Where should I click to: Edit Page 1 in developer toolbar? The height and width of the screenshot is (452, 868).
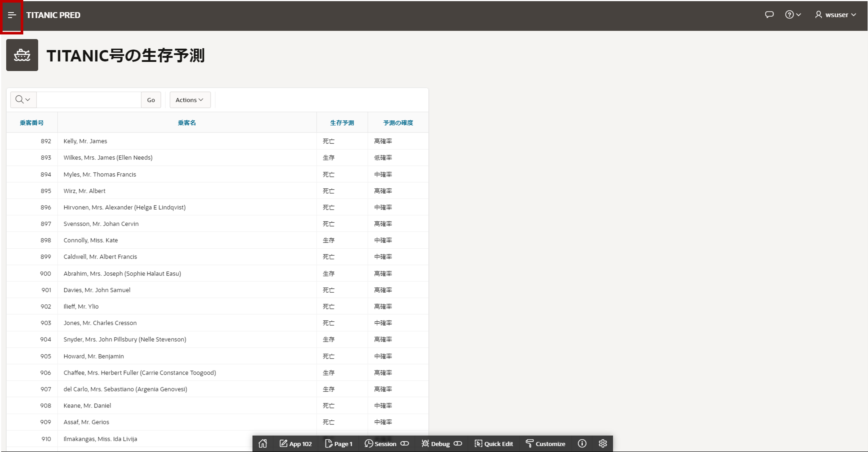[x=338, y=444]
